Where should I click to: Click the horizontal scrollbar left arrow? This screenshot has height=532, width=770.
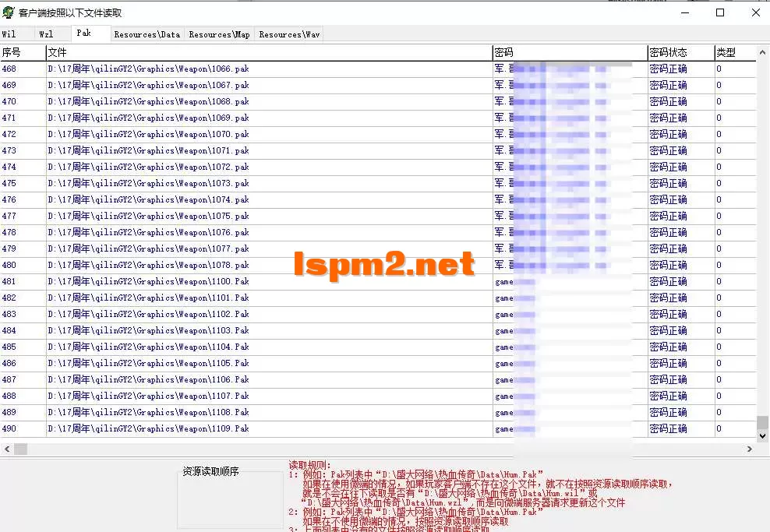[7, 449]
